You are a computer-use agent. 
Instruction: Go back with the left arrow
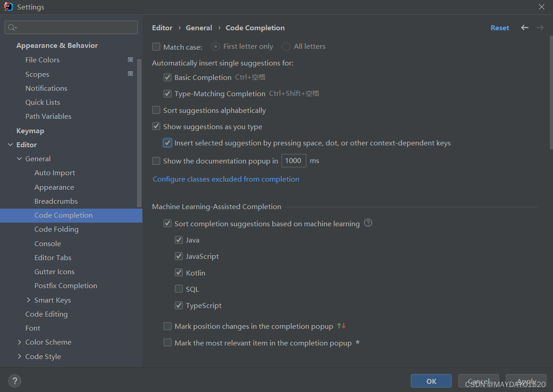525,28
